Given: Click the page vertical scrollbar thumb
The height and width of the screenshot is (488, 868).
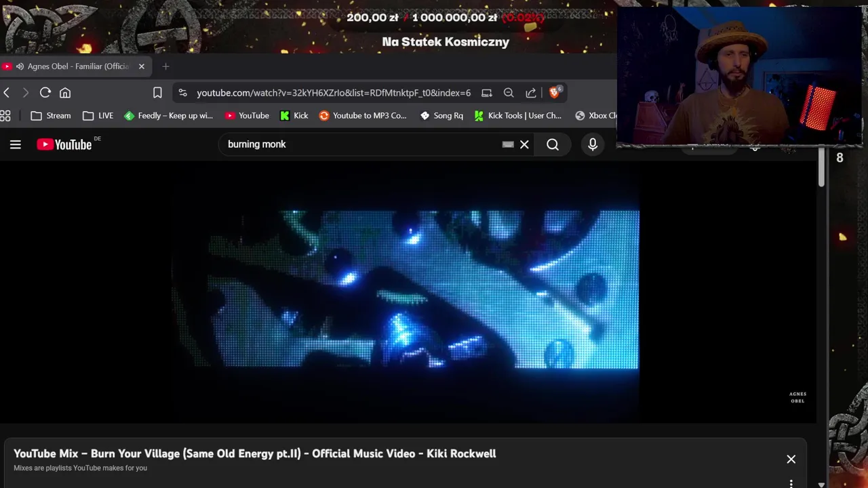Looking at the screenshot, I should coord(821,167).
